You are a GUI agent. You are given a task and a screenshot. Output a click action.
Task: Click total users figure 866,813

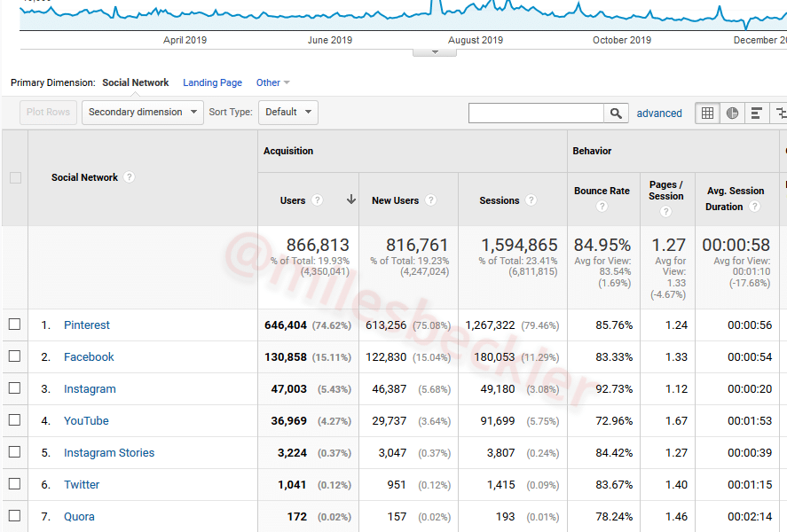point(318,245)
